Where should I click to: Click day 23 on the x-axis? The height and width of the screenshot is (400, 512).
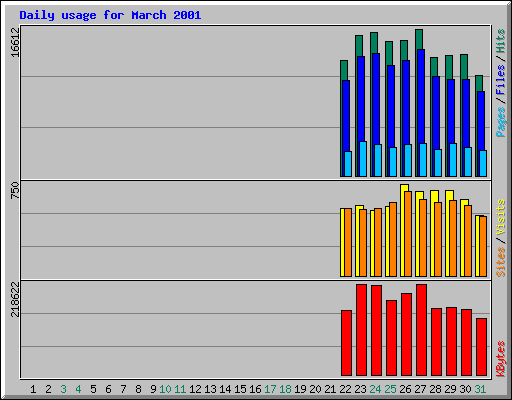[x=361, y=389]
